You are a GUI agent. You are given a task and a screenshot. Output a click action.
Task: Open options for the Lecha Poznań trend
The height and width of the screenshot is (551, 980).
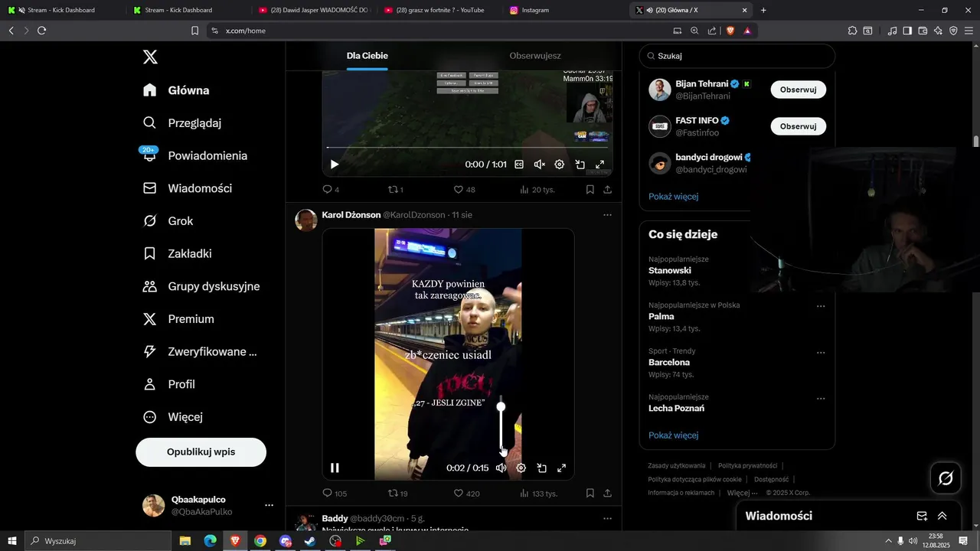821,399
